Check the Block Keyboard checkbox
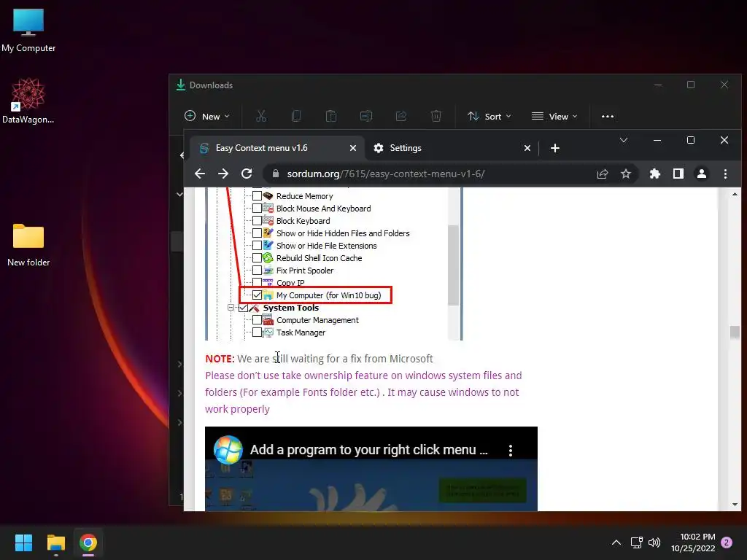The image size is (747, 560). point(257,220)
